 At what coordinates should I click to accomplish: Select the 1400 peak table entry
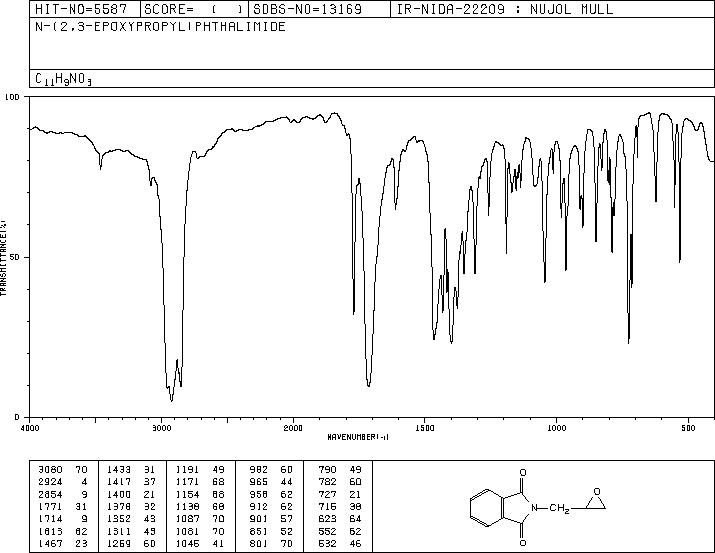pyautogui.click(x=131, y=495)
